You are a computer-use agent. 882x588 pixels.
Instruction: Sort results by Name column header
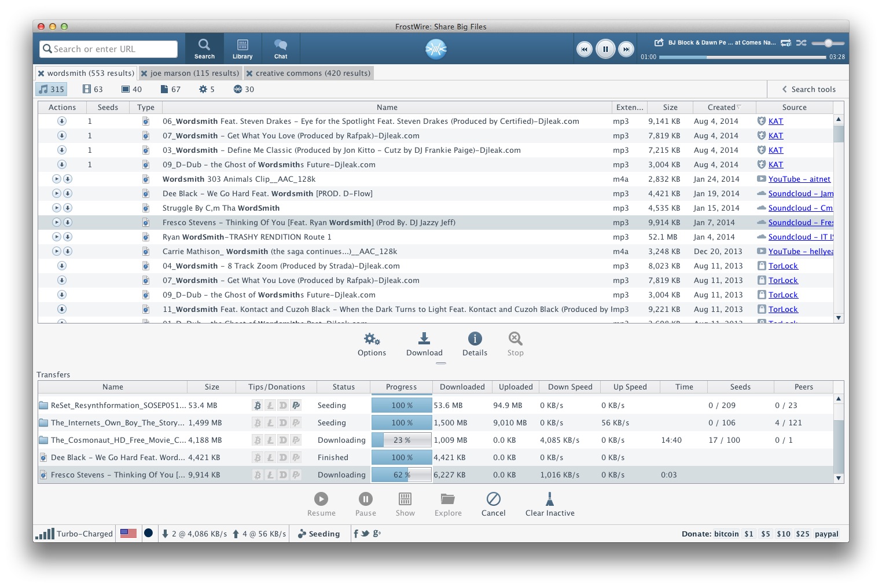[387, 107]
